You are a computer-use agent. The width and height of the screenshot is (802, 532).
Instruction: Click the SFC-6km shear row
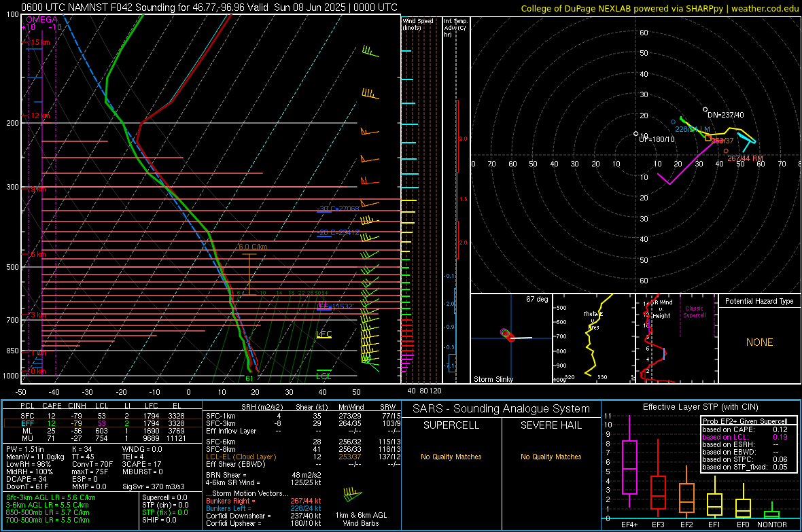303,442
